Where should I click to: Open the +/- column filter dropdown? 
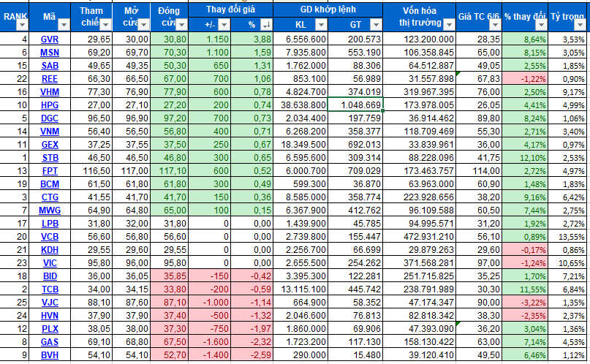click(x=224, y=25)
